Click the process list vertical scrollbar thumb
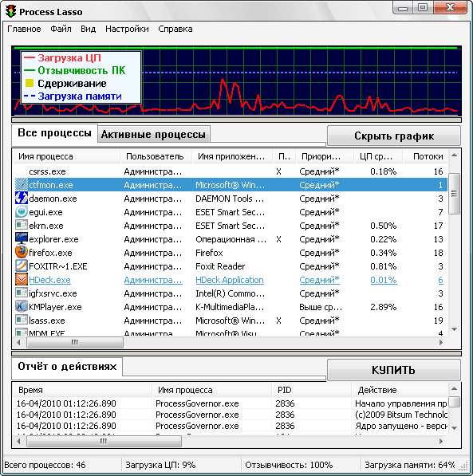The width and height of the screenshot is (473, 476). pyautogui.click(x=454, y=194)
